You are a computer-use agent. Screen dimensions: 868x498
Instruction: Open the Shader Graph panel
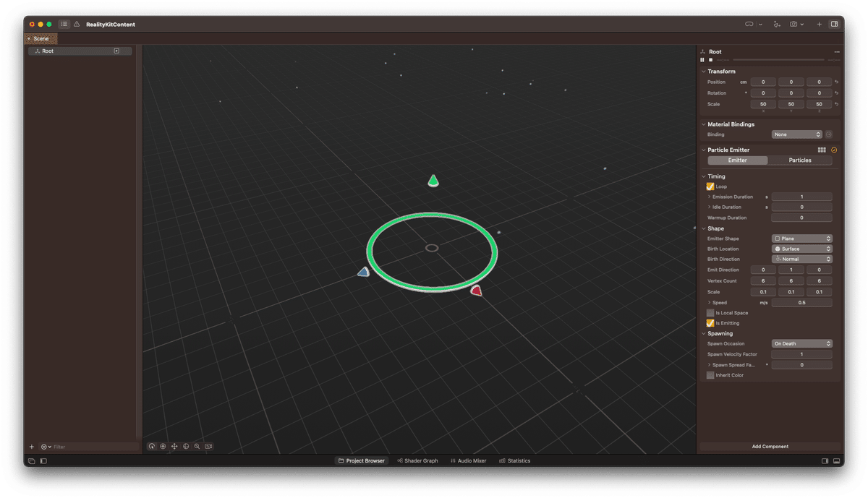click(x=417, y=460)
